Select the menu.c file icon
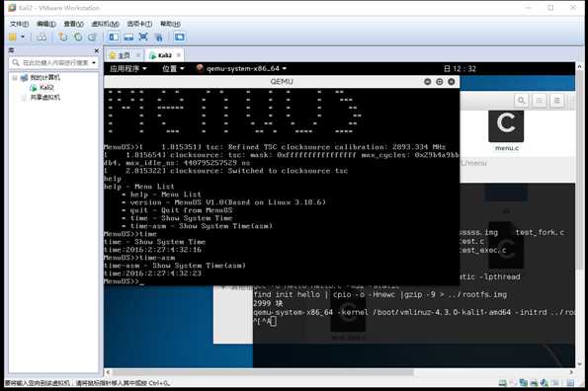This screenshot has height=391, width=588. pos(506,125)
